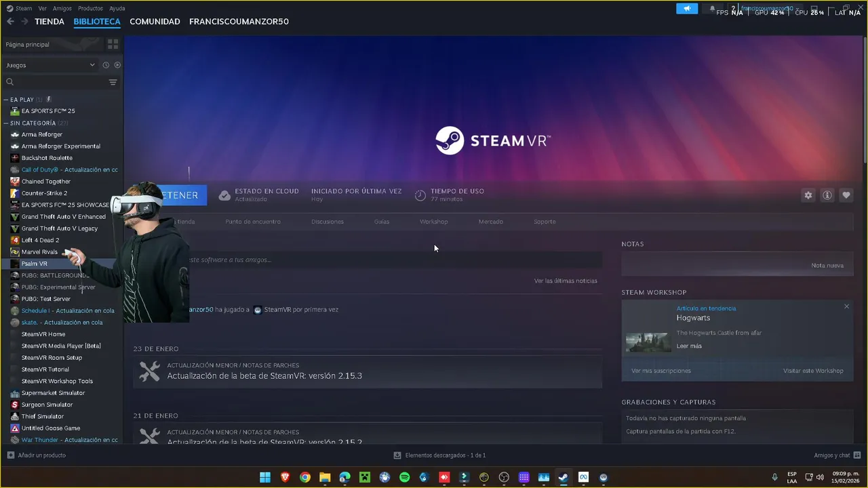Collapse the SIN CATEGORÍA category

point(6,123)
